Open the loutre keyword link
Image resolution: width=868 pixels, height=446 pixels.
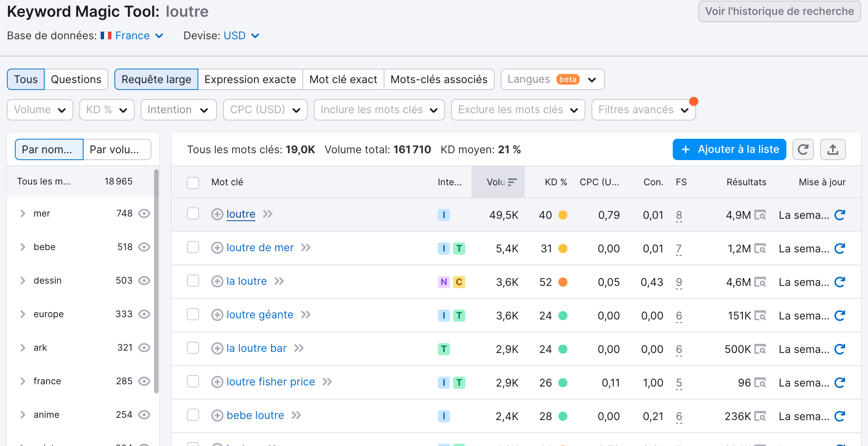(241, 214)
